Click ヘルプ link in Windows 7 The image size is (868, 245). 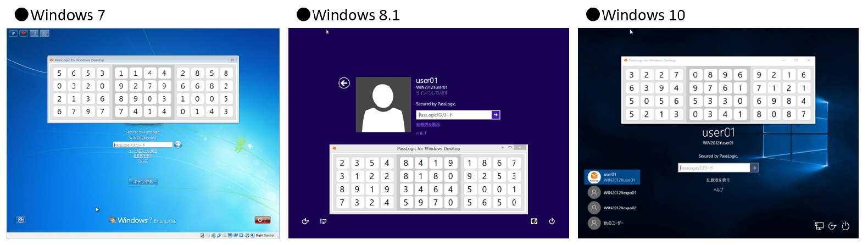point(143,160)
